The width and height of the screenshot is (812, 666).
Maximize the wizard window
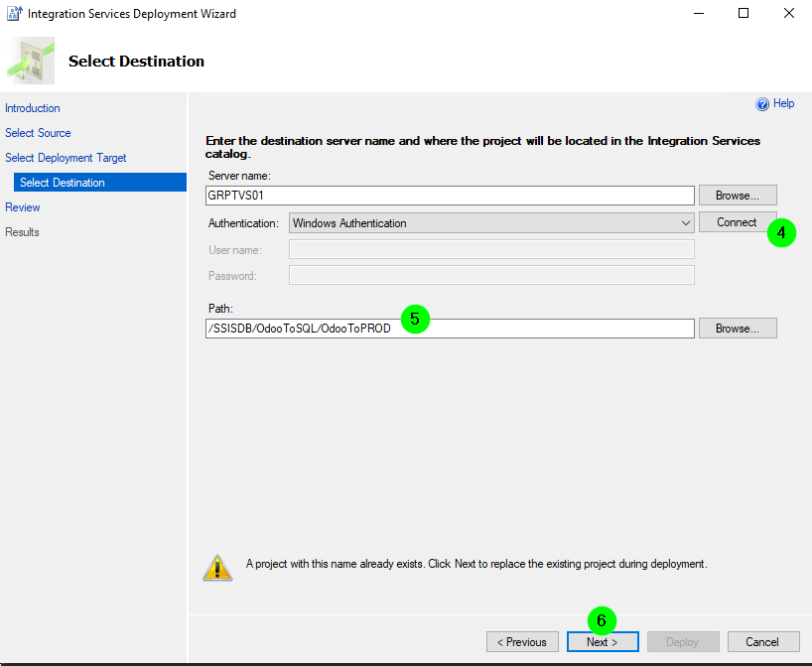pyautogui.click(x=744, y=14)
